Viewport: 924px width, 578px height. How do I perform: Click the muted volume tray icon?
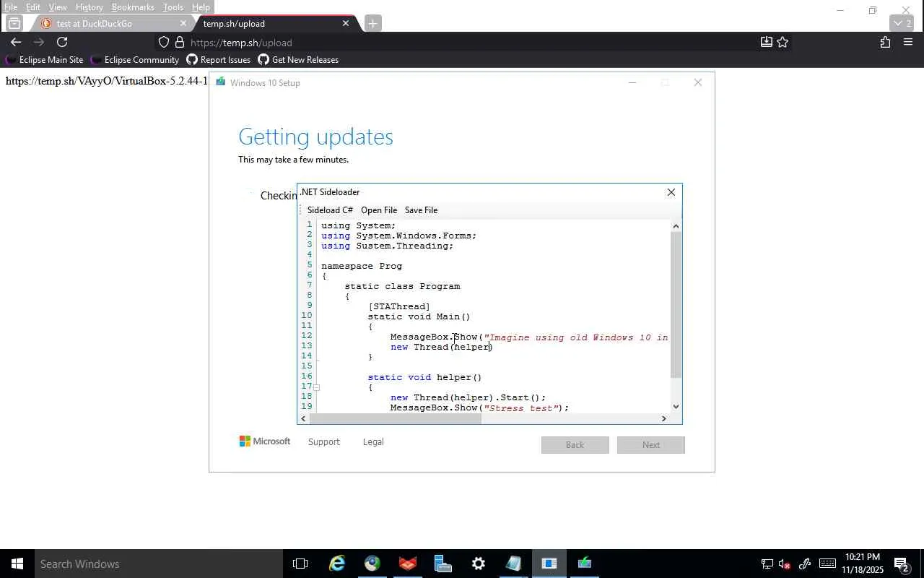click(x=785, y=564)
